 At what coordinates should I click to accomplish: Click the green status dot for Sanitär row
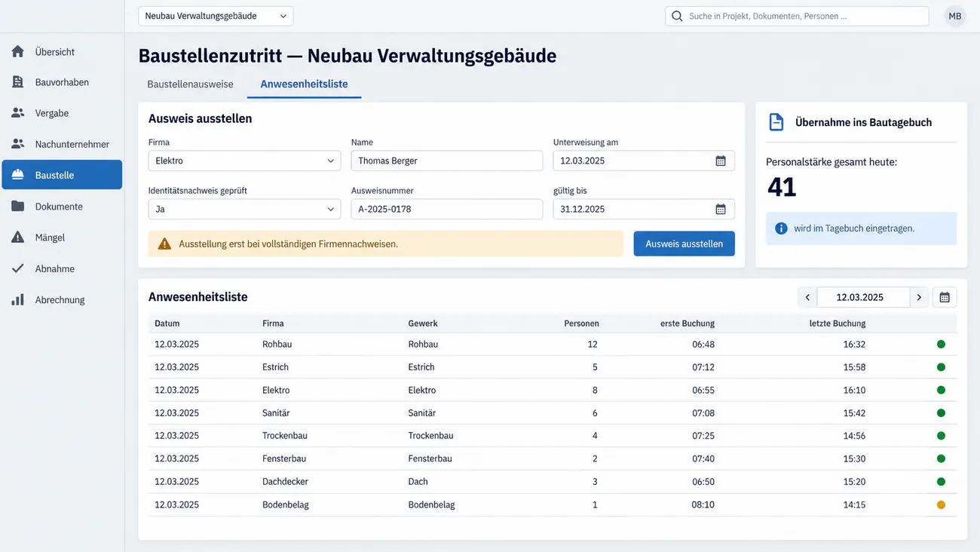tap(941, 412)
